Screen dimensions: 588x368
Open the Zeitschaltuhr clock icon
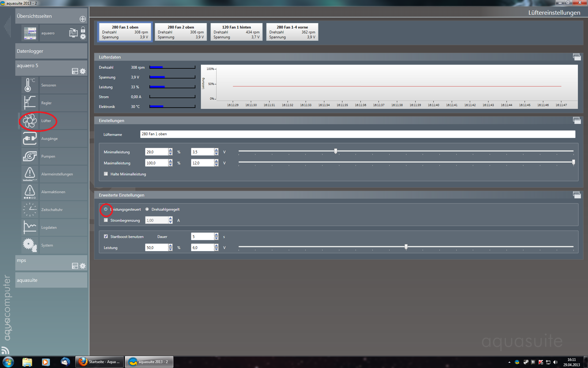tap(29, 209)
